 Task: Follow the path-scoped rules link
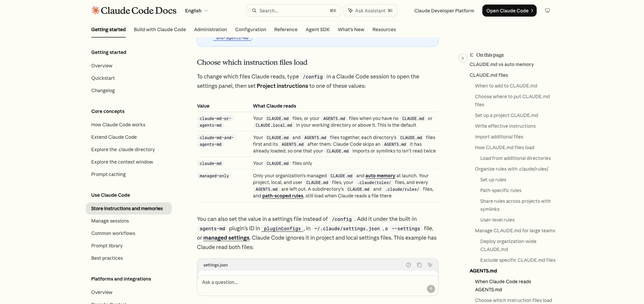283,196
